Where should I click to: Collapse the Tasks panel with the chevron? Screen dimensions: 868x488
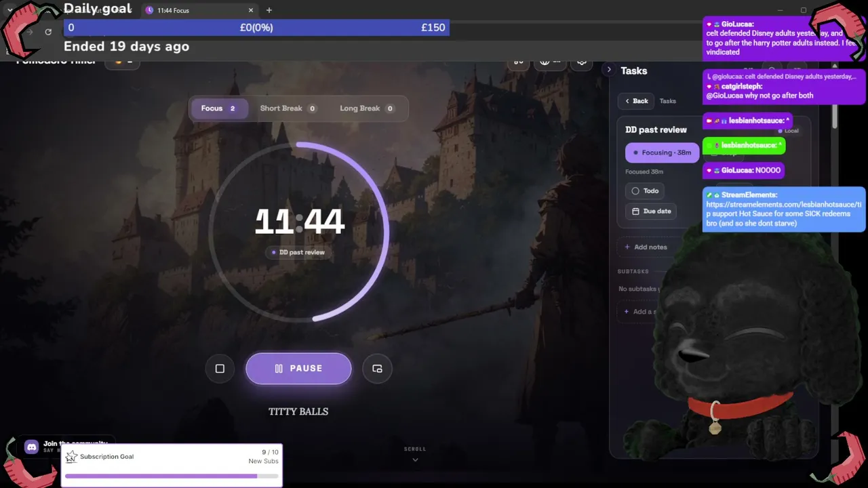pos(609,70)
